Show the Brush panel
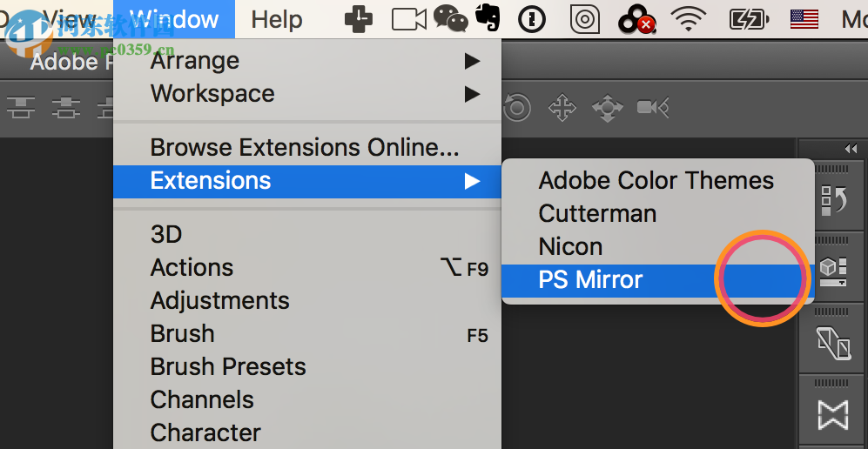Viewport: 868px width, 449px height. 307,334
